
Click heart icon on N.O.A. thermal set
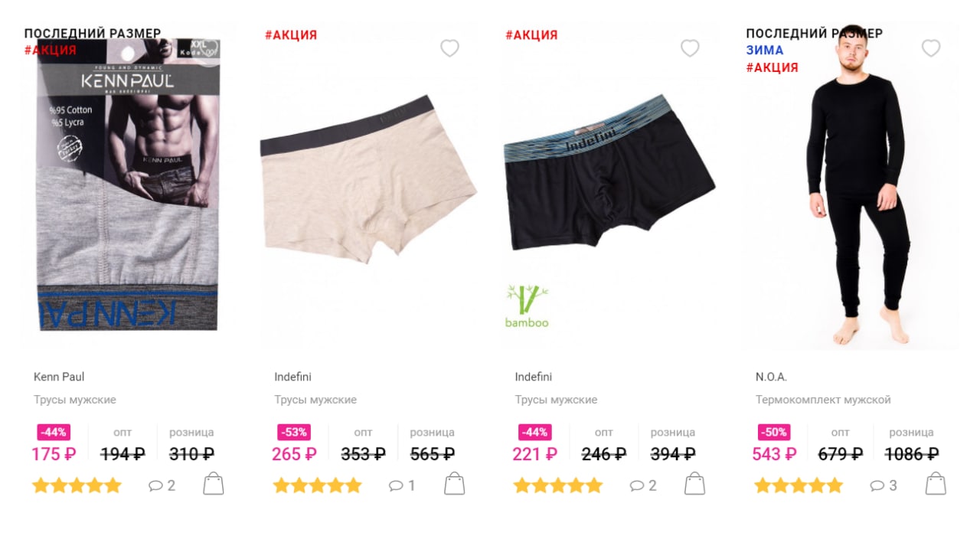(930, 48)
